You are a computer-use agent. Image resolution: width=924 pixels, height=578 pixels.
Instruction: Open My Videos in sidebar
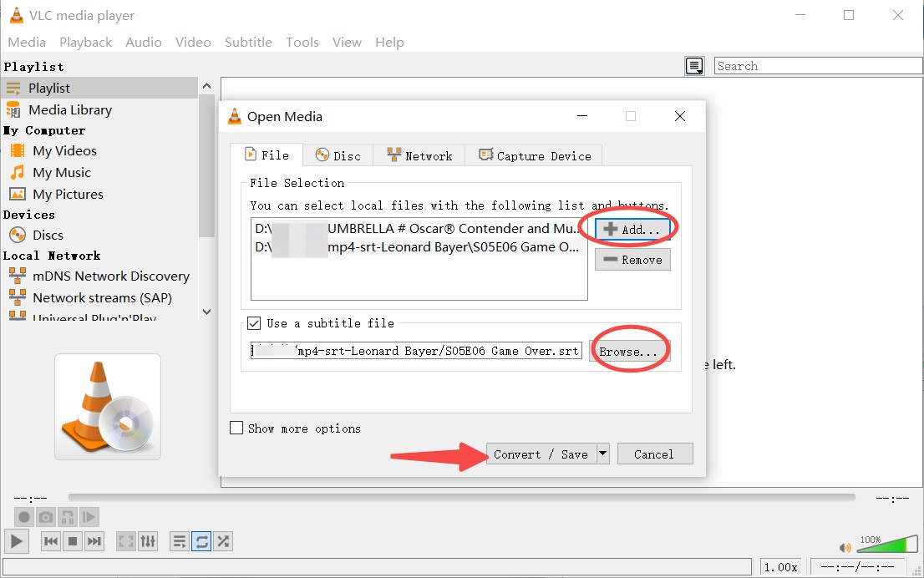pos(65,151)
